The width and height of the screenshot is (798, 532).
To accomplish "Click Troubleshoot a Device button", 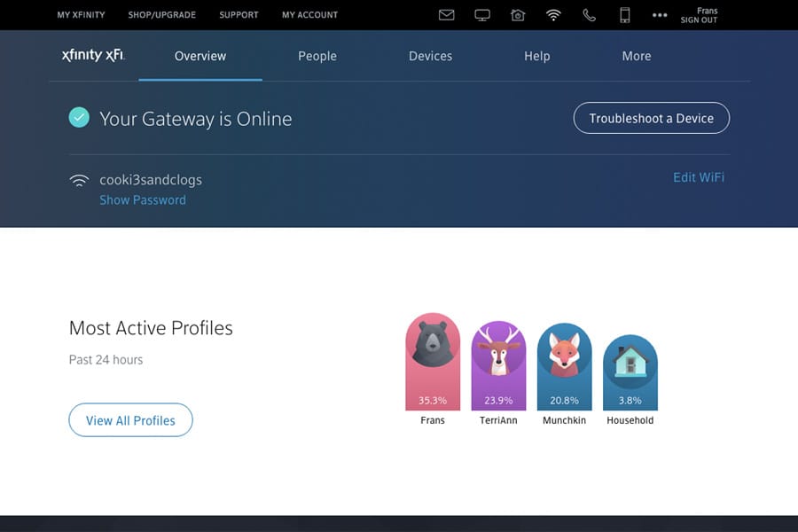I will (x=652, y=118).
